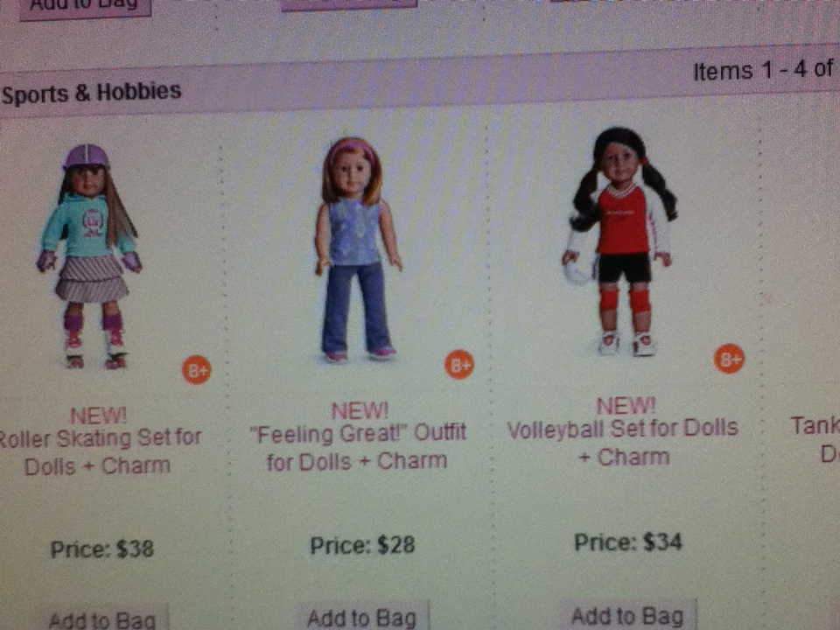The image size is (840, 630).
Task: Add the Volleyball Set to bag
Action: (x=628, y=615)
